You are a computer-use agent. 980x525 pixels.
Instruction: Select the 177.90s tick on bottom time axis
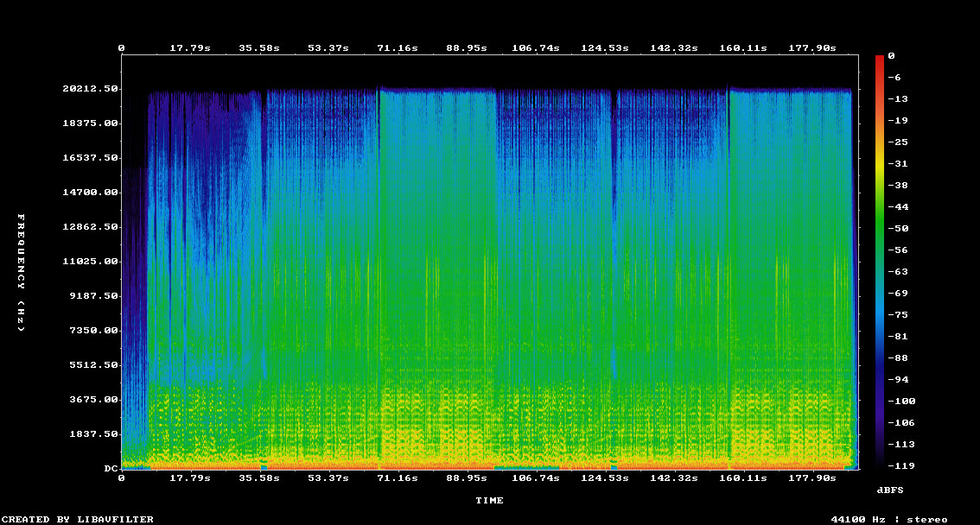coord(811,478)
